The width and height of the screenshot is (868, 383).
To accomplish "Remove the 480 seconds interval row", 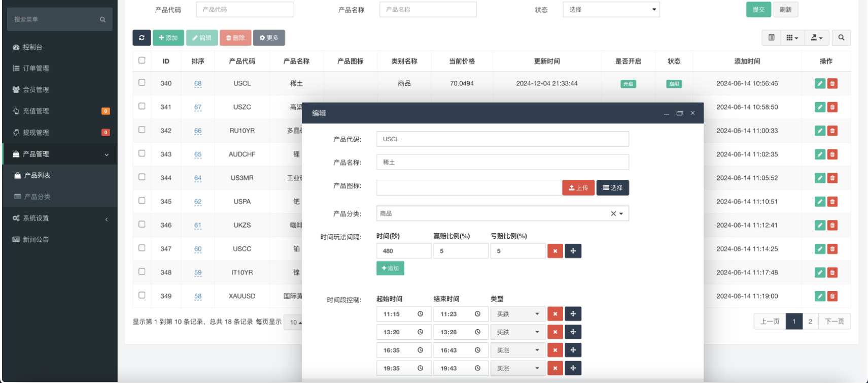I will (555, 251).
